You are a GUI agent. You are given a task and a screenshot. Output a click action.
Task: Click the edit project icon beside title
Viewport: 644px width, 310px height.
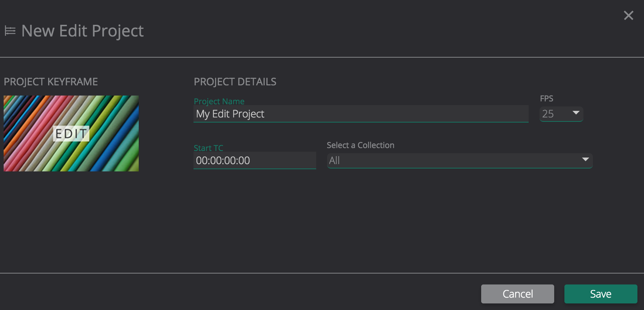pos(10,31)
